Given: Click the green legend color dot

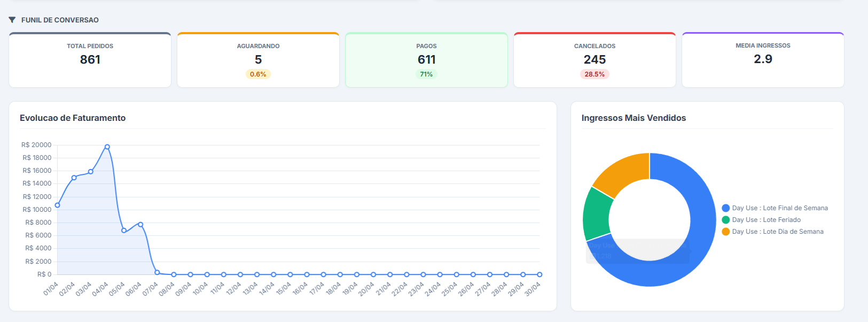Looking at the screenshot, I should [x=725, y=220].
